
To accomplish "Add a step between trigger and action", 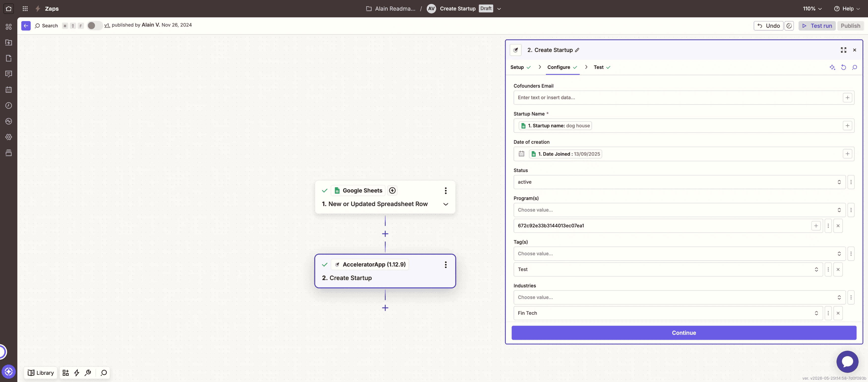I will click(385, 234).
